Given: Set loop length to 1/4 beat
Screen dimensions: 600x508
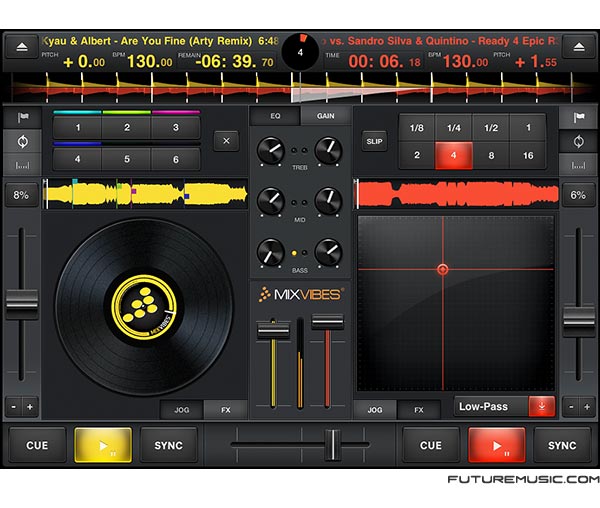Looking at the screenshot, I should coord(454,128).
